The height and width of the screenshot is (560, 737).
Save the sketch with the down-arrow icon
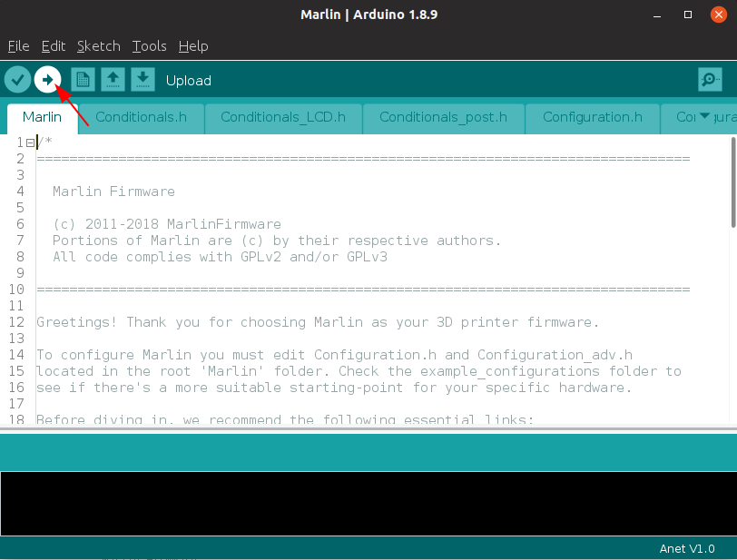pos(142,80)
